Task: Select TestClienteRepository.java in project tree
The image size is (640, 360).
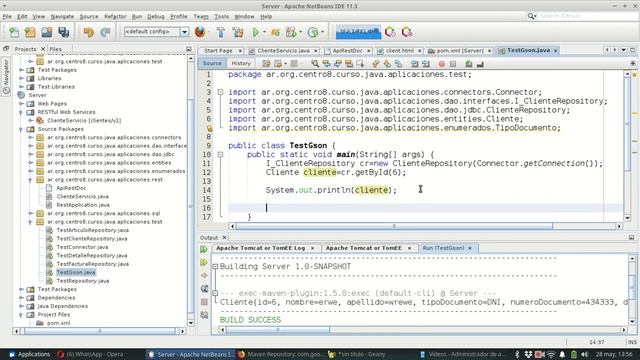Action: (x=92, y=239)
